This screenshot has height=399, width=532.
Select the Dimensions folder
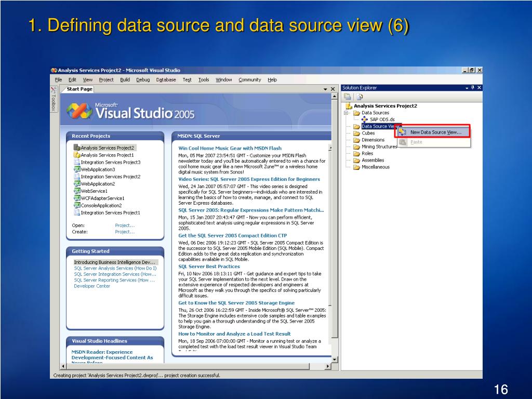click(x=373, y=140)
